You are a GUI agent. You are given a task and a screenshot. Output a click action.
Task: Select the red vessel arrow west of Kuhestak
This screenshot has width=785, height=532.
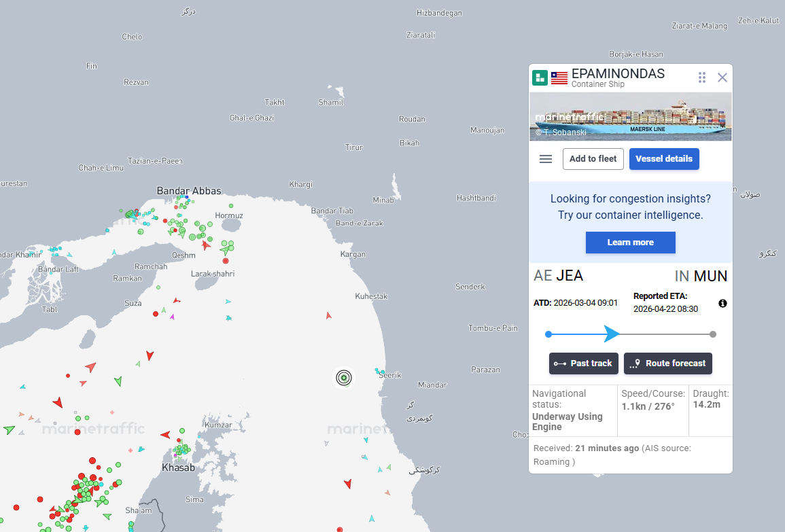pyautogui.click(x=328, y=315)
